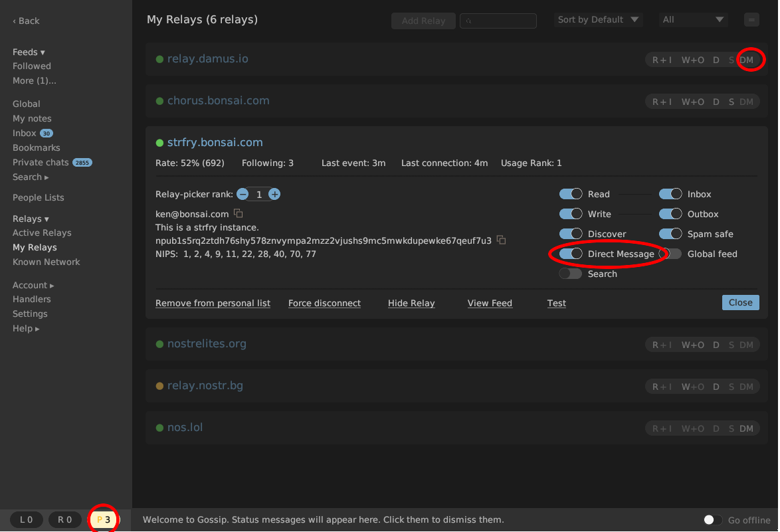Disable the Read toggle
The height and width of the screenshot is (532, 780).
point(571,194)
